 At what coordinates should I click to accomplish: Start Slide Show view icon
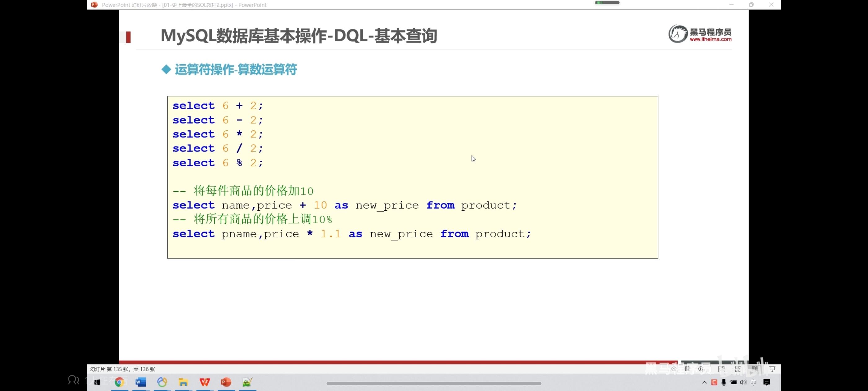pyautogui.click(x=772, y=369)
